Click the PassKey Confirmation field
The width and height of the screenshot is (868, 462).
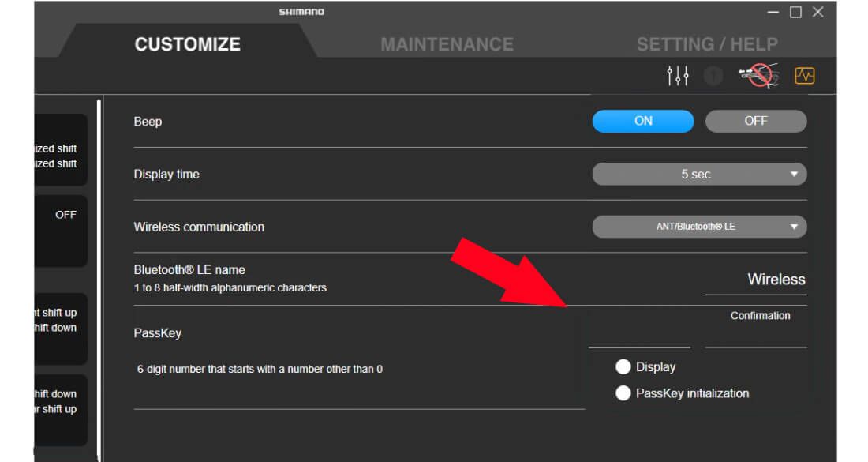(755, 340)
